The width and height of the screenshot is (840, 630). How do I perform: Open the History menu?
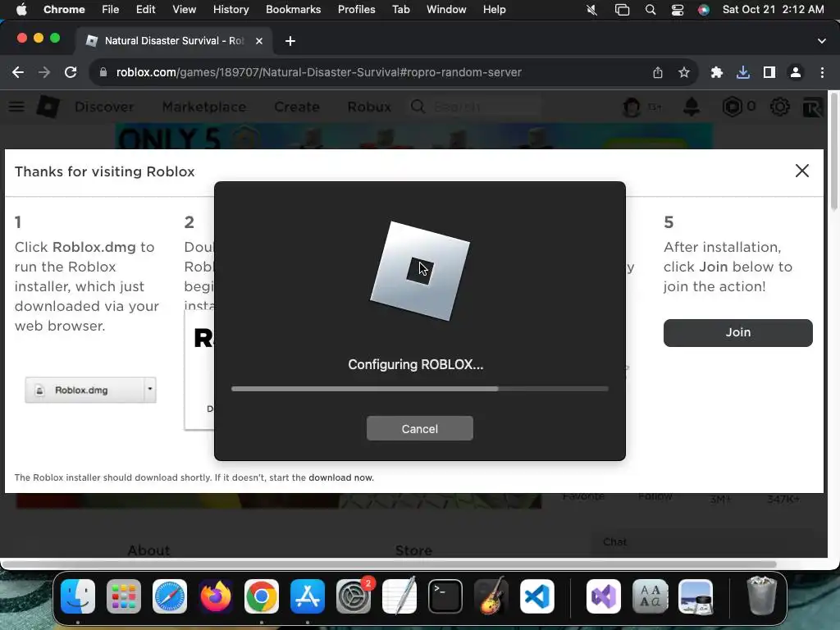pyautogui.click(x=231, y=10)
